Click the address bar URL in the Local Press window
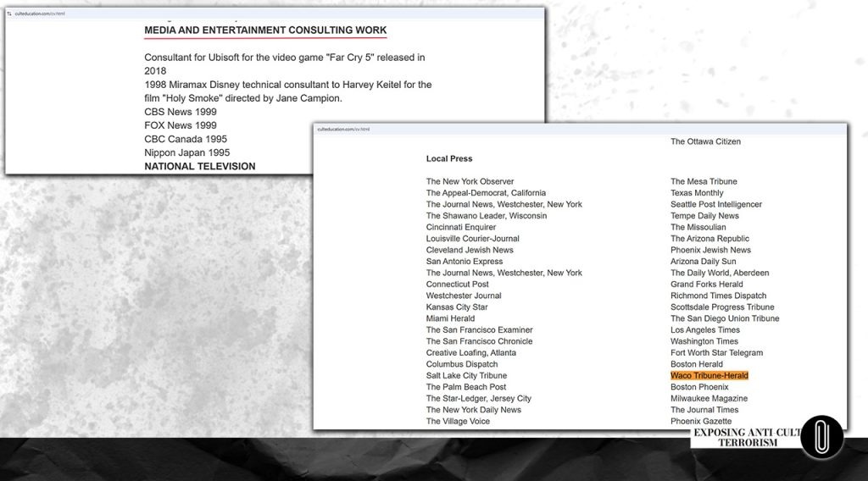This screenshot has width=868, height=481. [343, 129]
